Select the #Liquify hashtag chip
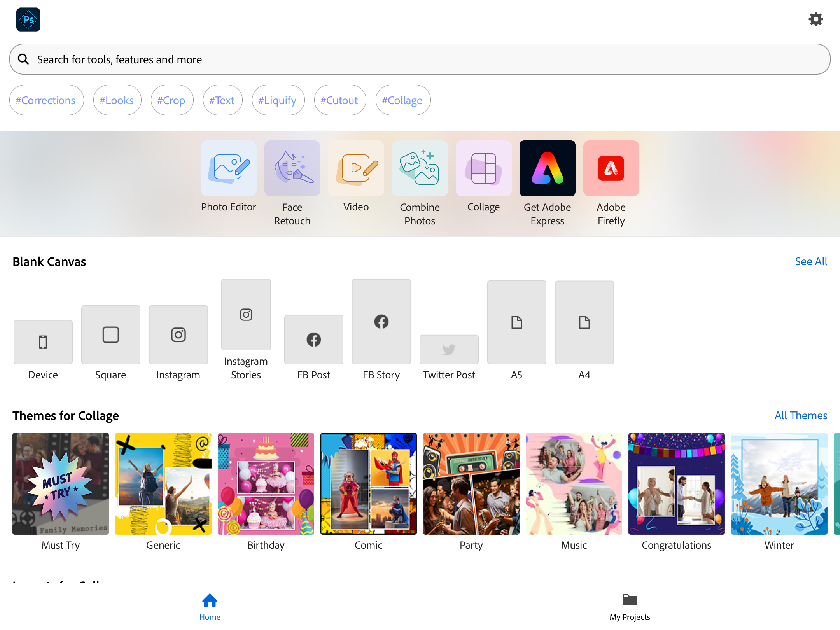 tap(278, 100)
